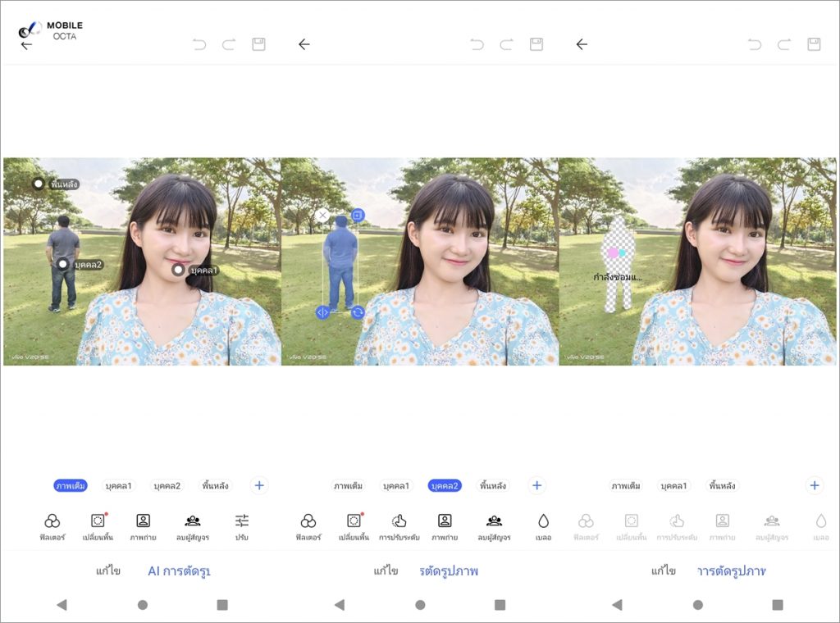This screenshot has height=623, width=840.
Task: Tap แก้ไข edit text in left screen
Action: (107, 571)
